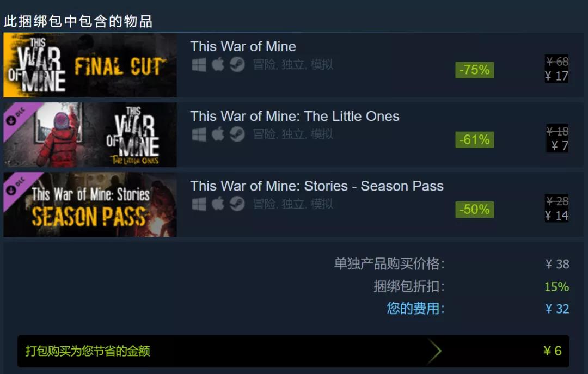Click the -50% discount badge
The image size is (588, 374).
(474, 209)
